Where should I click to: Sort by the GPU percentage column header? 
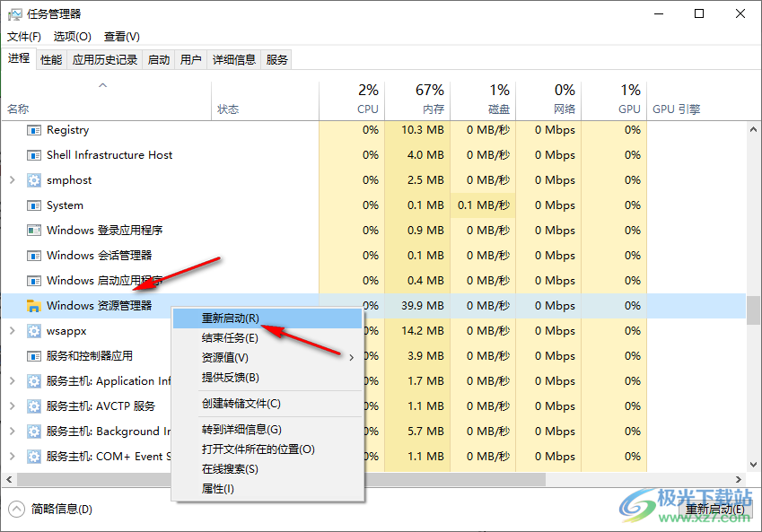tap(614, 101)
